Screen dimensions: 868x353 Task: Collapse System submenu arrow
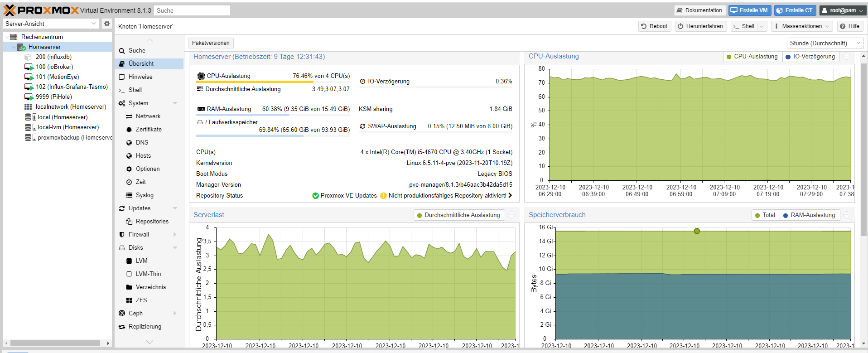click(x=175, y=103)
